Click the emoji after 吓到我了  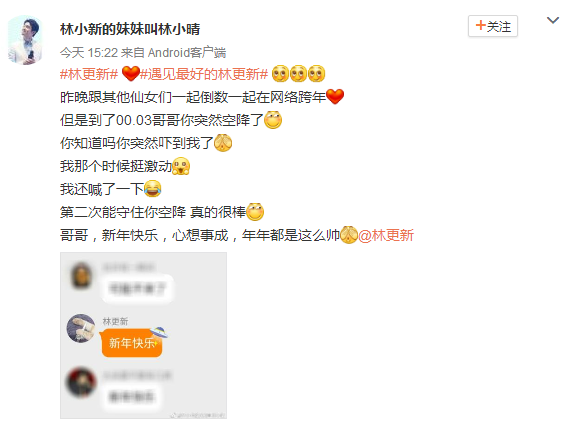click(x=223, y=143)
